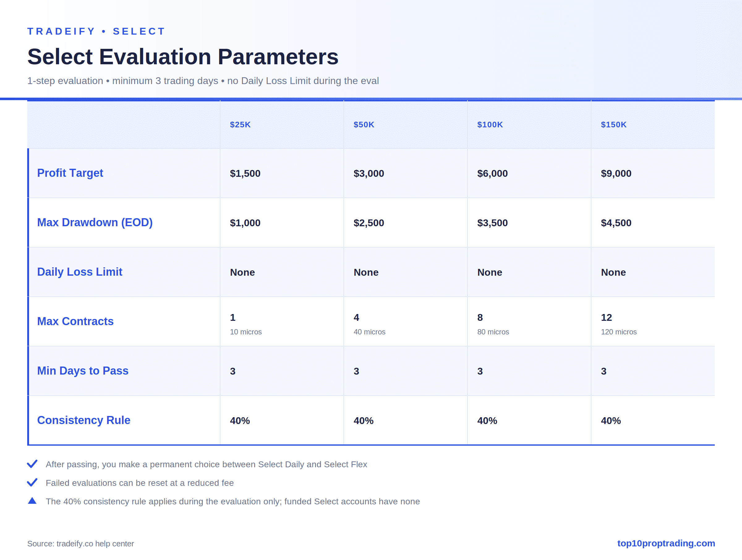Image resolution: width=742 pixels, height=560 pixels.
Task: Click "None" in the $150K Daily Loss column
Action: click(613, 272)
